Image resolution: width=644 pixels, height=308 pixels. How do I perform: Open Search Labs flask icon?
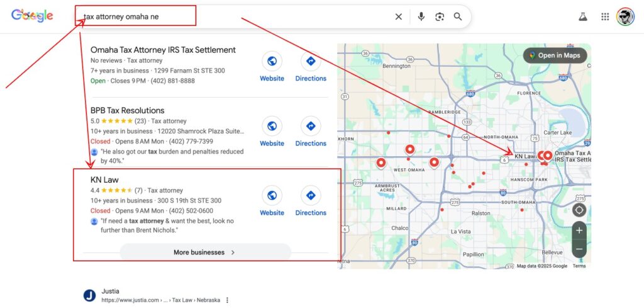coord(583,17)
